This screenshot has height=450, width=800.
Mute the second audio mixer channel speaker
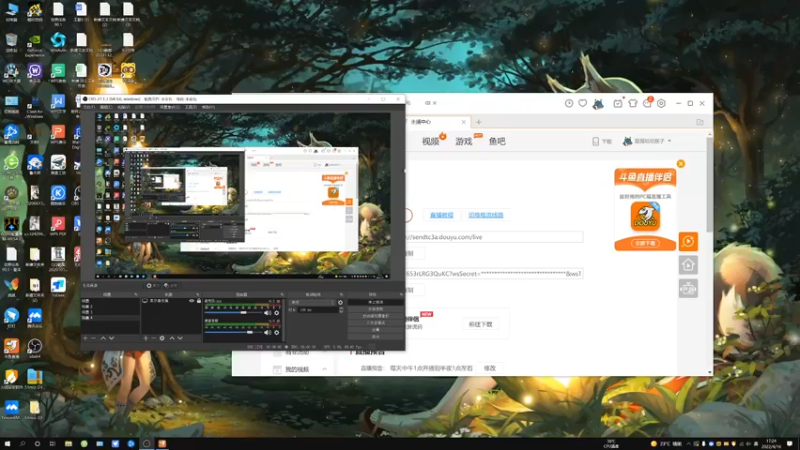(x=267, y=333)
